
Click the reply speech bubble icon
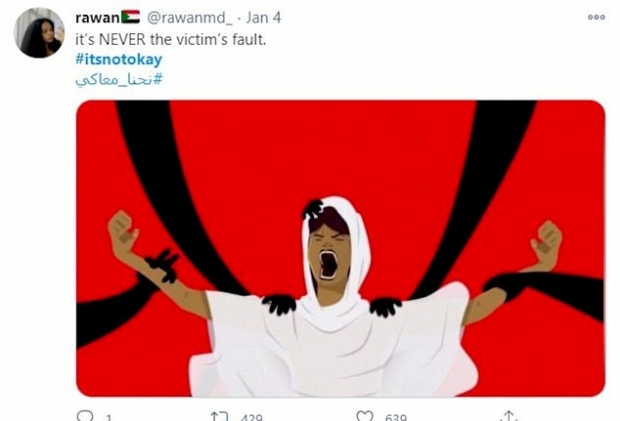[x=85, y=416]
